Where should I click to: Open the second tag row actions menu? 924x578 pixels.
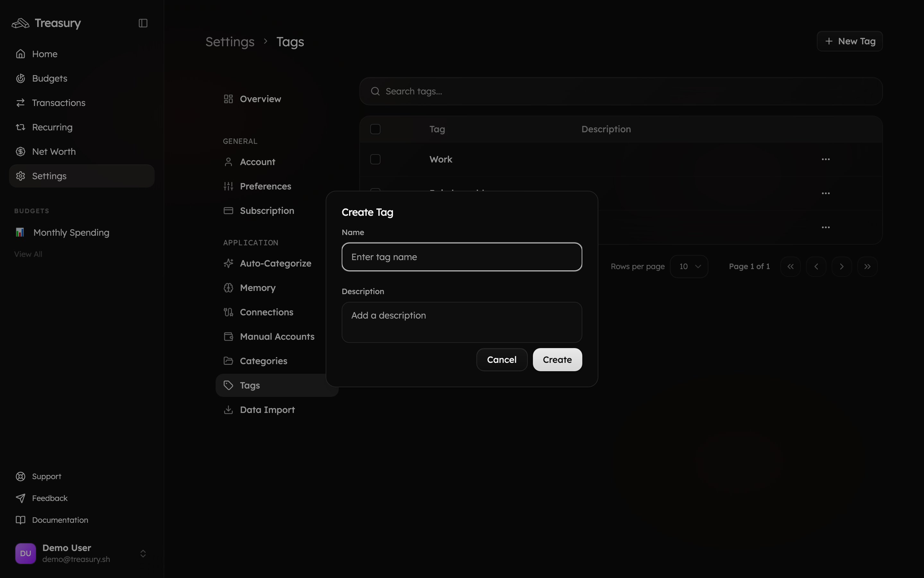coord(826,193)
